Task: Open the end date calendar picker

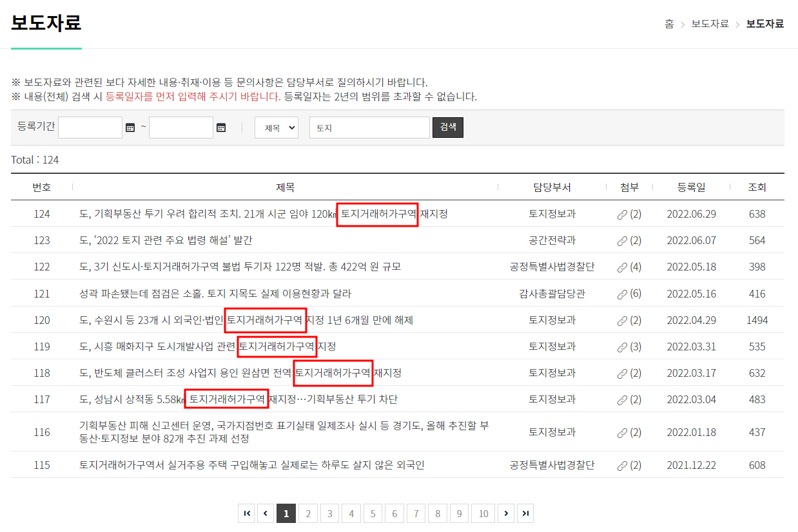Action: point(222,127)
